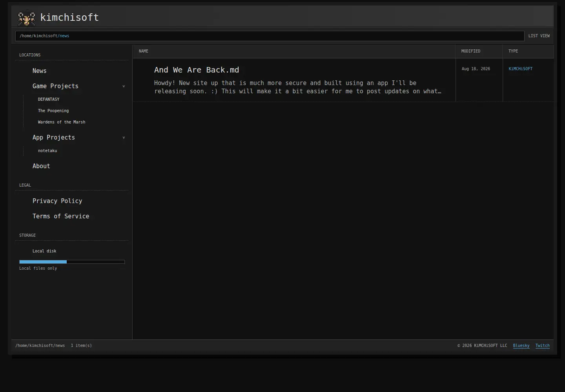This screenshot has width=565, height=392.
Task: Open Wardens of the Marsh
Action: (x=62, y=122)
